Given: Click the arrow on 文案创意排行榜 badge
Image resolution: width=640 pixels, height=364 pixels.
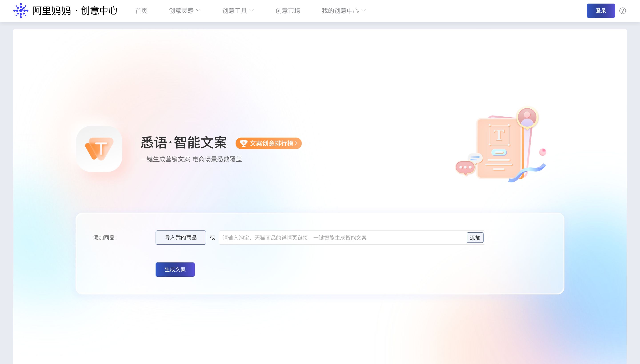Looking at the screenshot, I should [296, 143].
